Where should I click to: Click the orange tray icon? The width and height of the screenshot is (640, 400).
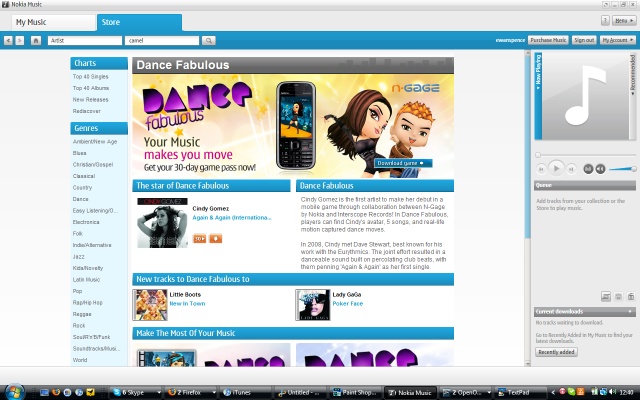(580, 392)
